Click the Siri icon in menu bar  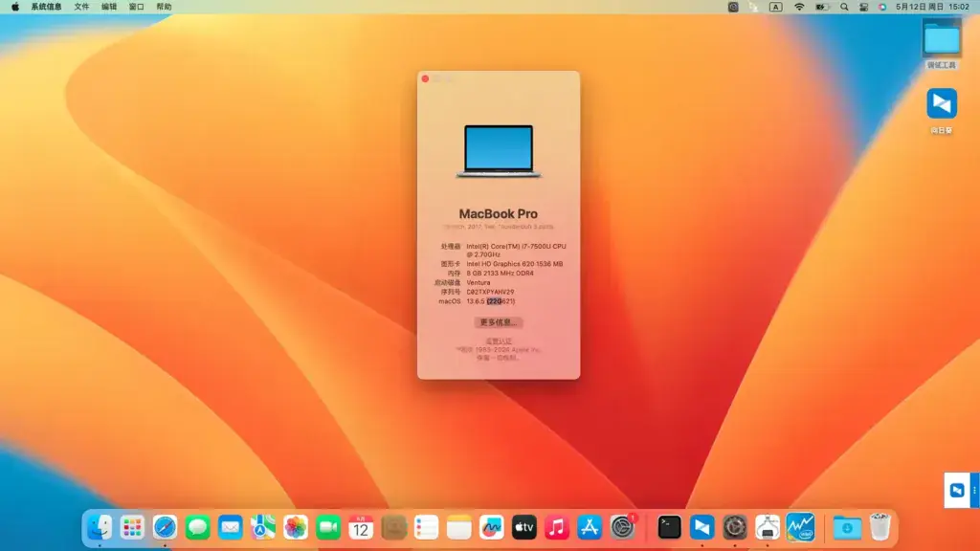(x=881, y=7)
